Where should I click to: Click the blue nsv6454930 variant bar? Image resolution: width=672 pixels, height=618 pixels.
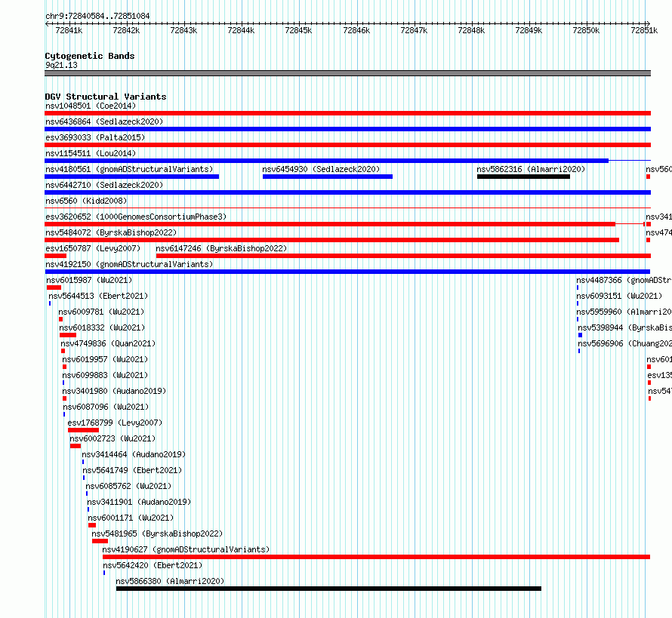pos(328,177)
